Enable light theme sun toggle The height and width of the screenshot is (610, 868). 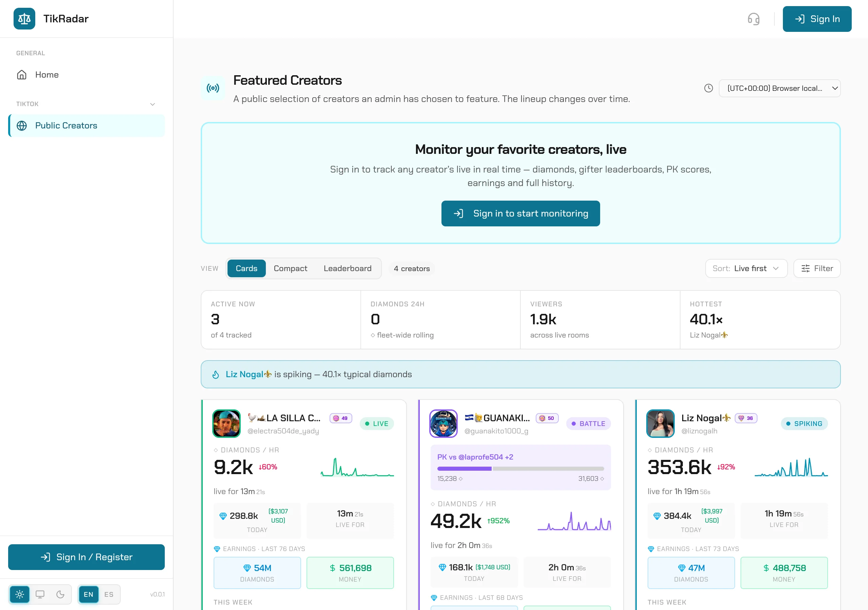[x=20, y=594]
